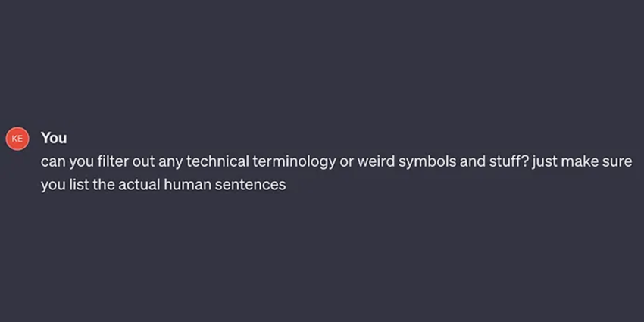Click the bold "You" sender name
Screen dimensions: 644x322
click(x=54, y=139)
